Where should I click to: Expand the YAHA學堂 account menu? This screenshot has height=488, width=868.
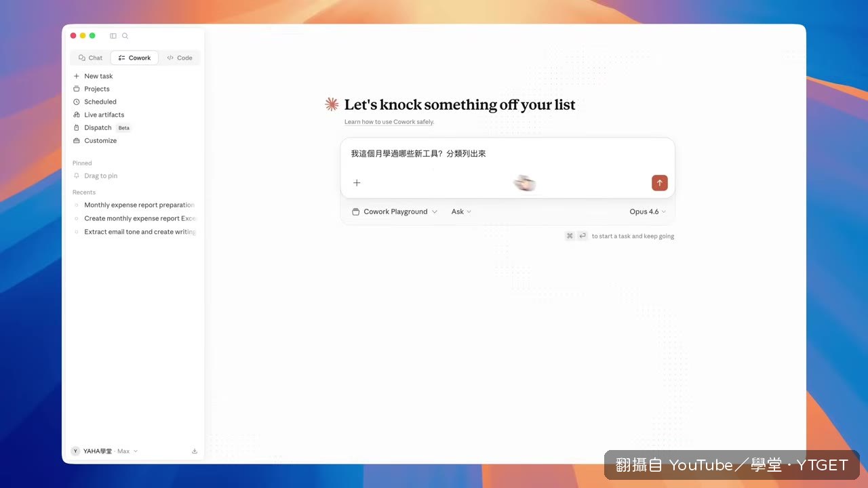104,451
